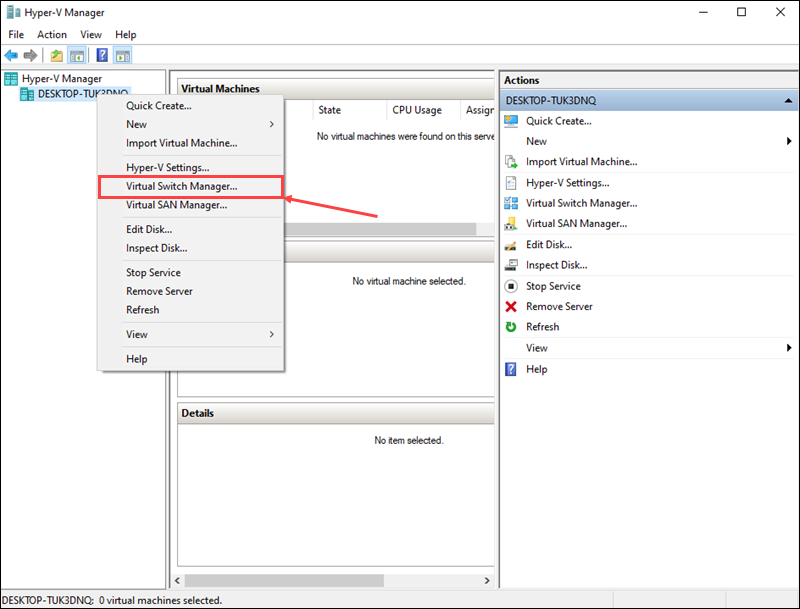Click the Assigned column header at table edge
The height and width of the screenshot is (609, 800).
click(478, 110)
